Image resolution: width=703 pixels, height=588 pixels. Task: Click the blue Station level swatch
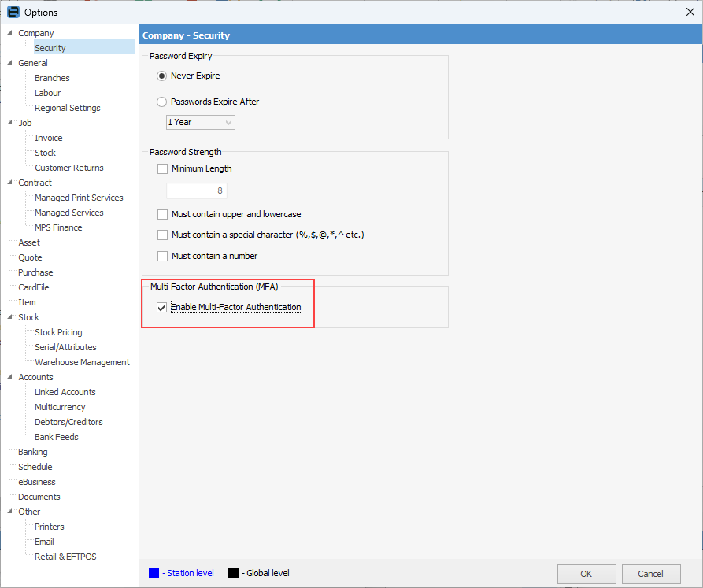coord(154,573)
